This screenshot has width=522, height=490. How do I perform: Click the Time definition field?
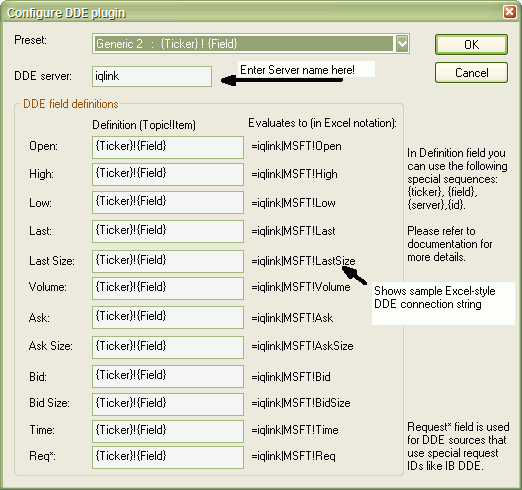(168, 431)
